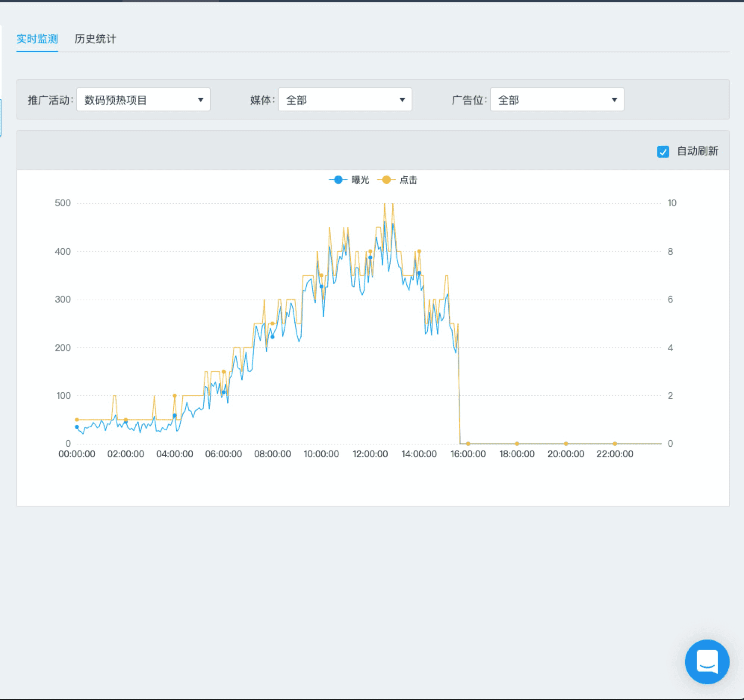Expand the 媒体 dropdown set to 全部
744x700 pixels.
[345, 100]
